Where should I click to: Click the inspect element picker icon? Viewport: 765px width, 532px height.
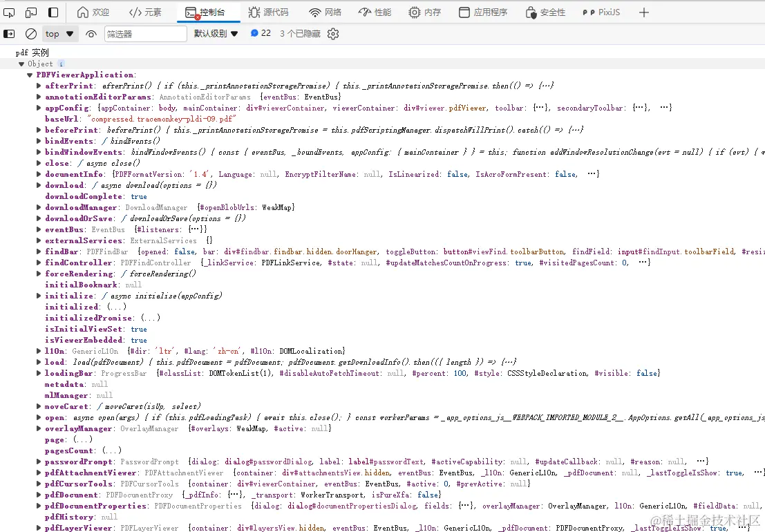click(x=9, y=12)
